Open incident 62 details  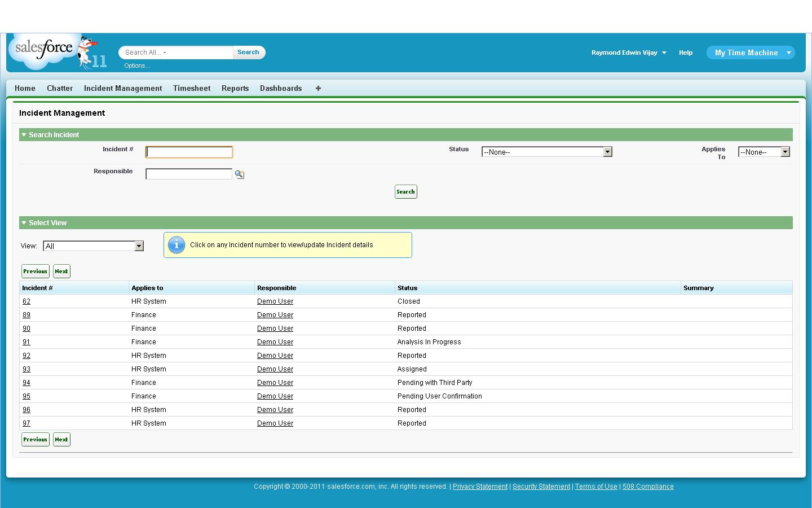27,301
